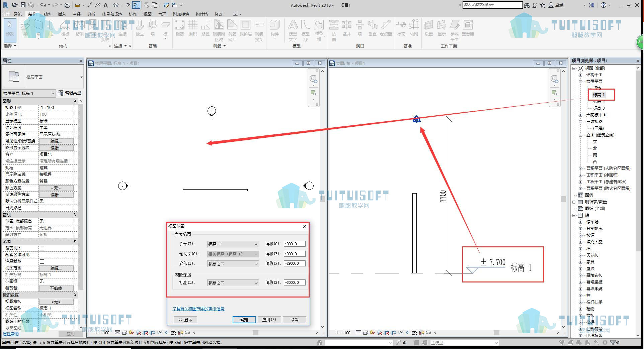Check the 注释裁剪 checkbox
This screenshot has width=644, height=349.
(42, 261)
